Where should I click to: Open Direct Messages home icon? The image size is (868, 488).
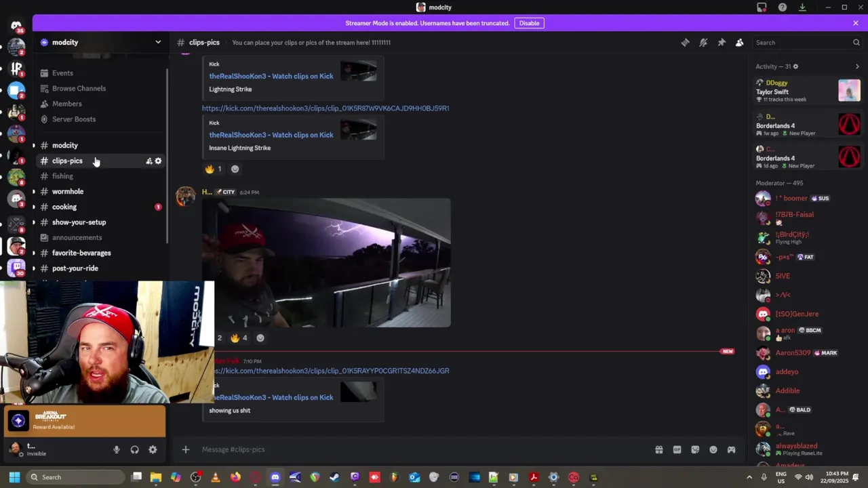point(16,26)
